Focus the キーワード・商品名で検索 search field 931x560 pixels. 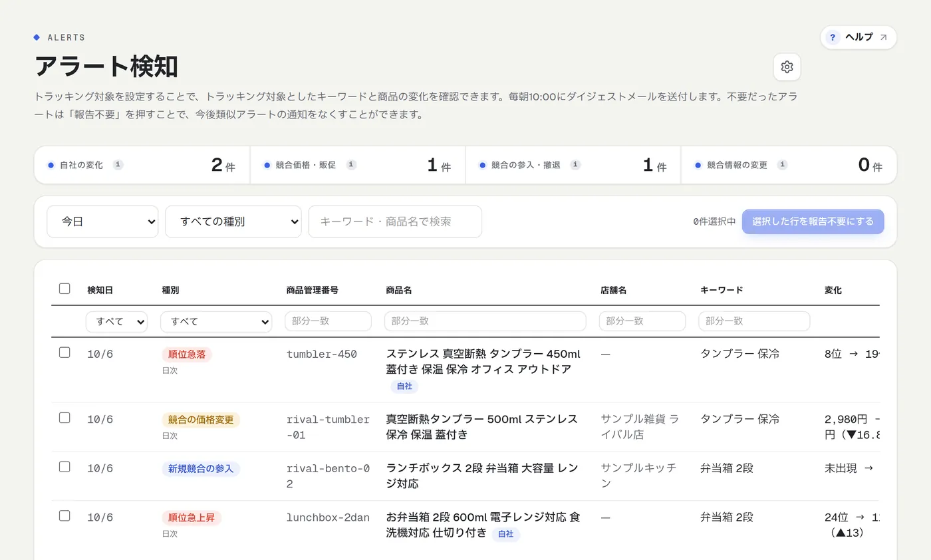(395, 221)
